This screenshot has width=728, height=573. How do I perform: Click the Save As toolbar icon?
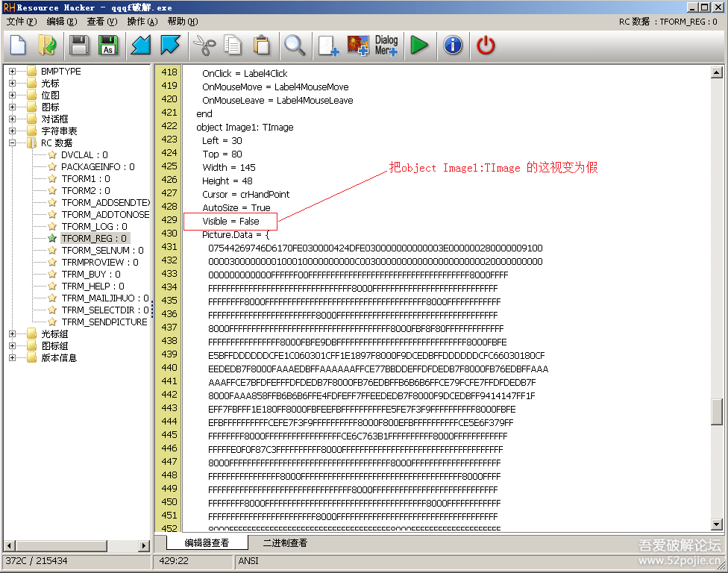[x=107, y=46]
